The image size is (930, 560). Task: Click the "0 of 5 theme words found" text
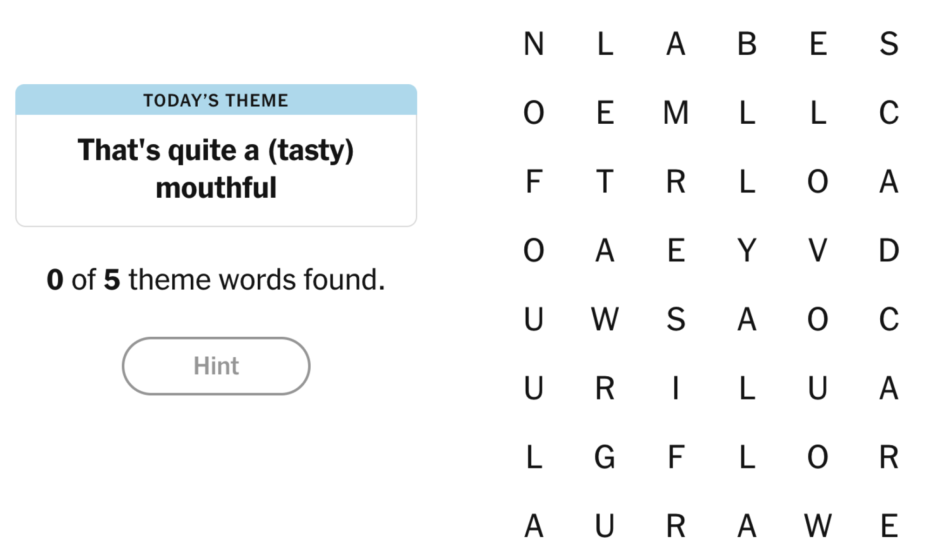click(216, 280)
